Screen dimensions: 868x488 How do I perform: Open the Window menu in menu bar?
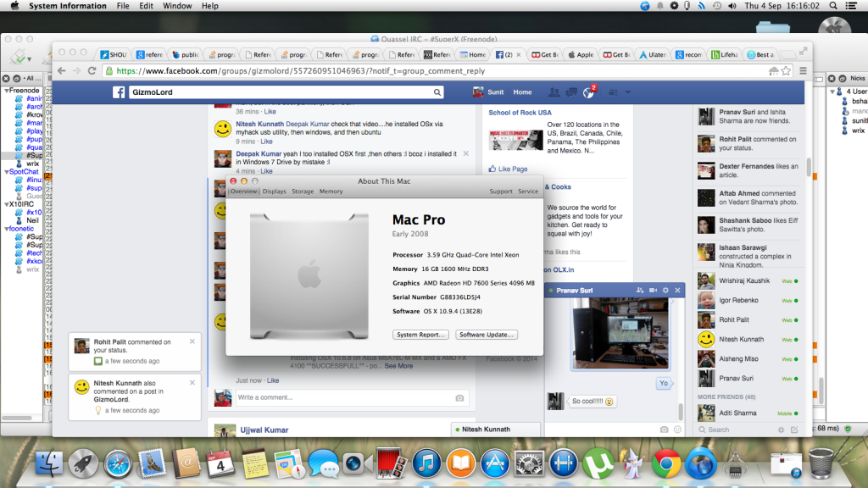pos(177,6)
